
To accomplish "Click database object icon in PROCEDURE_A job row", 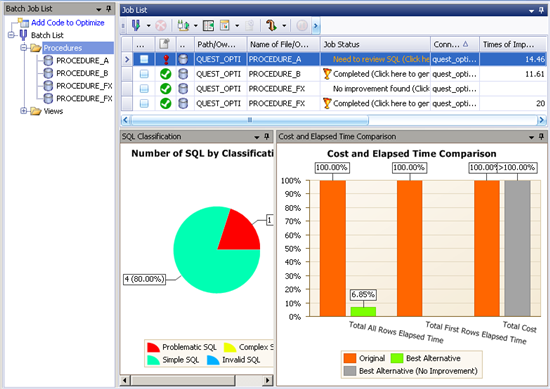I will click(x=183, y=59).
